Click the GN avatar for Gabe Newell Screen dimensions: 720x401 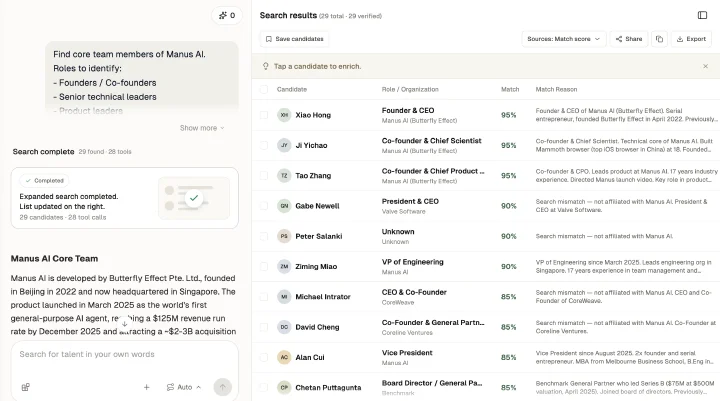coord(284,206)
